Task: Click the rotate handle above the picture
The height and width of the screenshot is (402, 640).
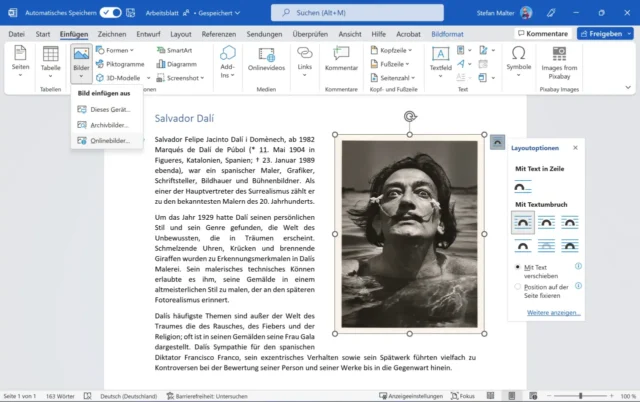Action: tap(410, 117)
